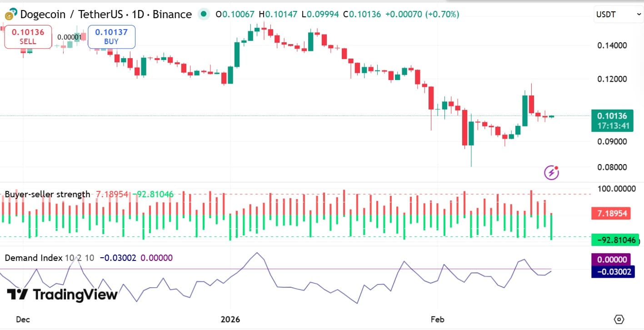Click the TradingView logo
This screenshot has height=330, width=644.
62,295
